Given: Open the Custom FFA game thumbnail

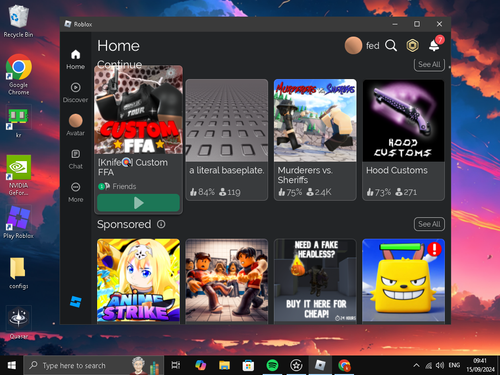Looking at the screenshot, I should click(x=138, y=110).
